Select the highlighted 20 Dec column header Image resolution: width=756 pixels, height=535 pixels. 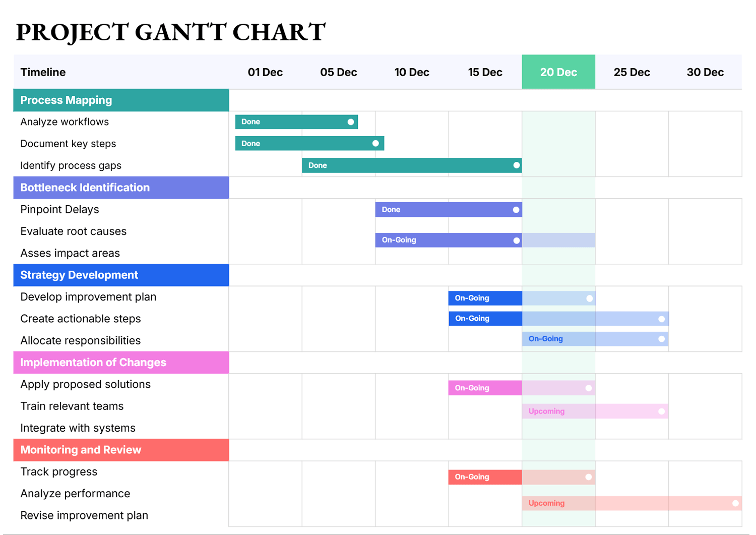click(558, 72)
